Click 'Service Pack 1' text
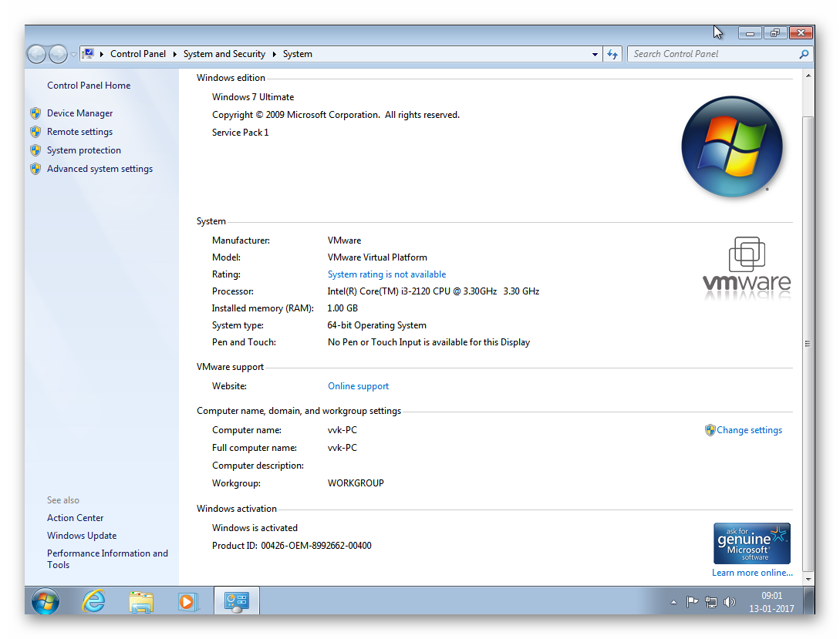Viewport: 840px width, 639px height. click(240, 132)
